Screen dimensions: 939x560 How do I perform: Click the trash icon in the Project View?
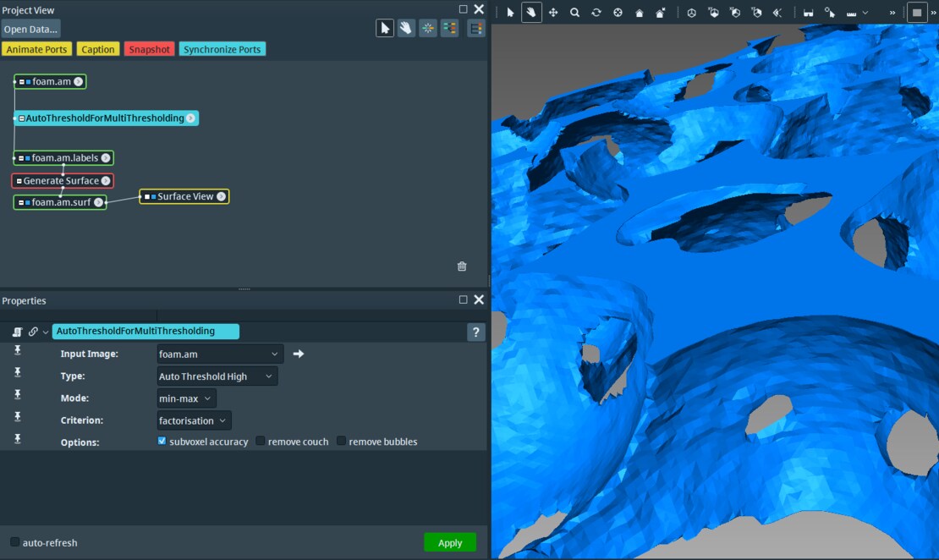(x=461, y=266)
